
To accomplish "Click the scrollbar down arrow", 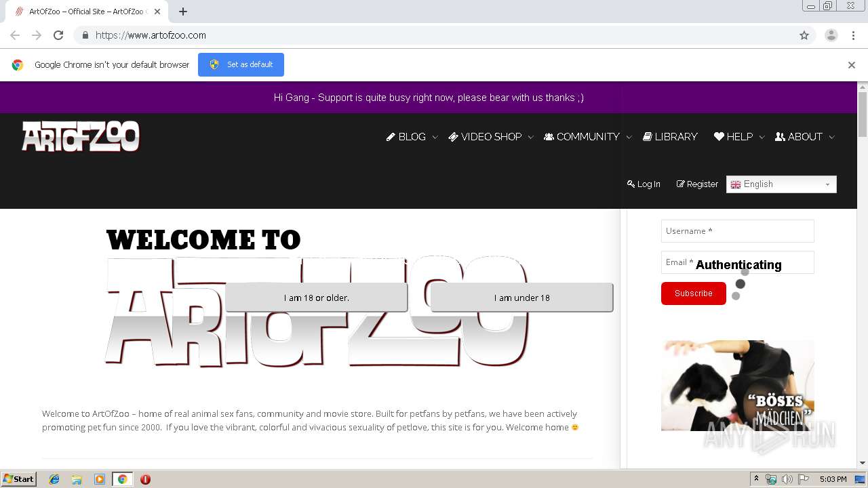I will coord(863,463).
